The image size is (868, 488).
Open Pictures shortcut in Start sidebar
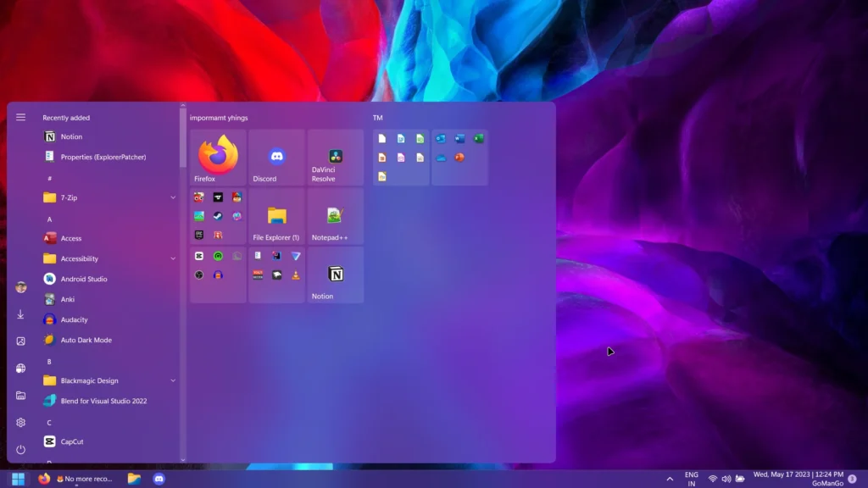(20, 341)
